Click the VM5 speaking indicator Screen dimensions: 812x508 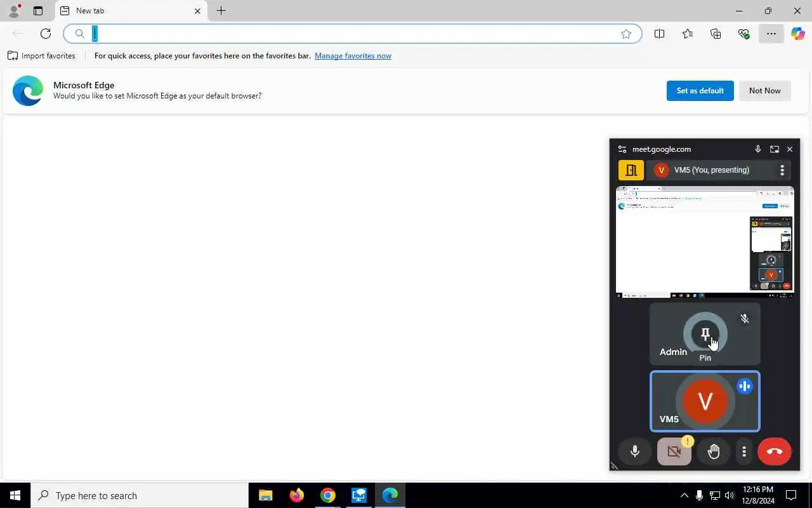point(745,386)
